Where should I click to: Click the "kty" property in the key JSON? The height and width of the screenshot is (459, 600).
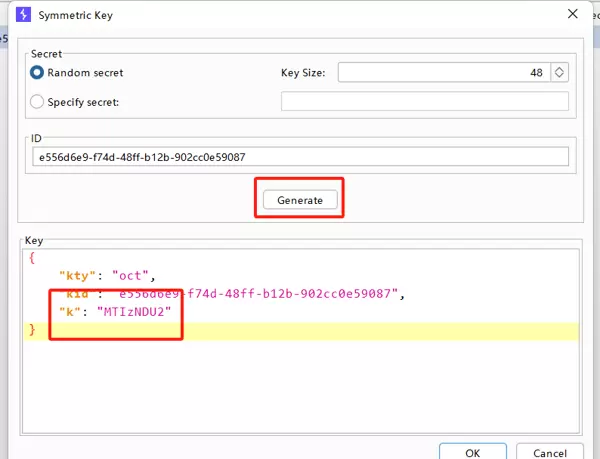click(80, 275)
